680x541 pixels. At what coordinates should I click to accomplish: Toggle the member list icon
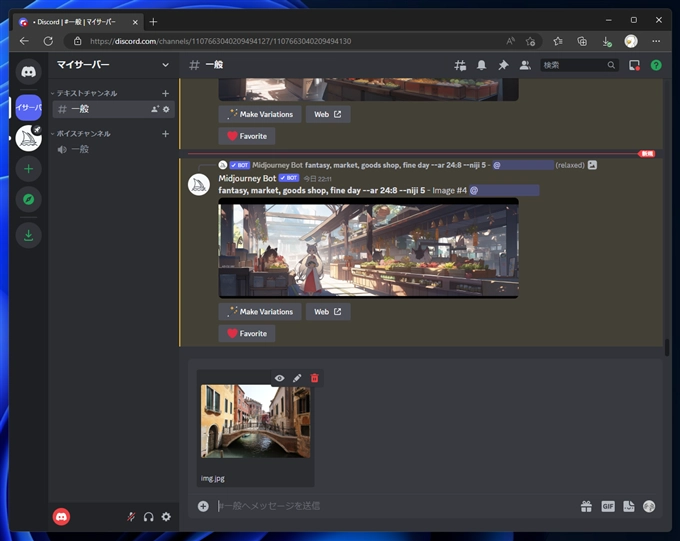[525, 66]
